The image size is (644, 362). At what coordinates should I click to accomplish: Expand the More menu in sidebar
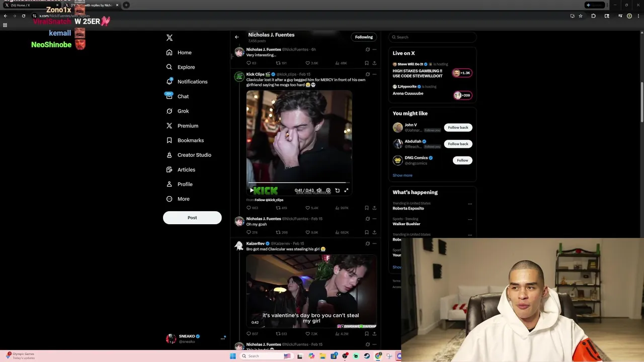pos(178,199)
